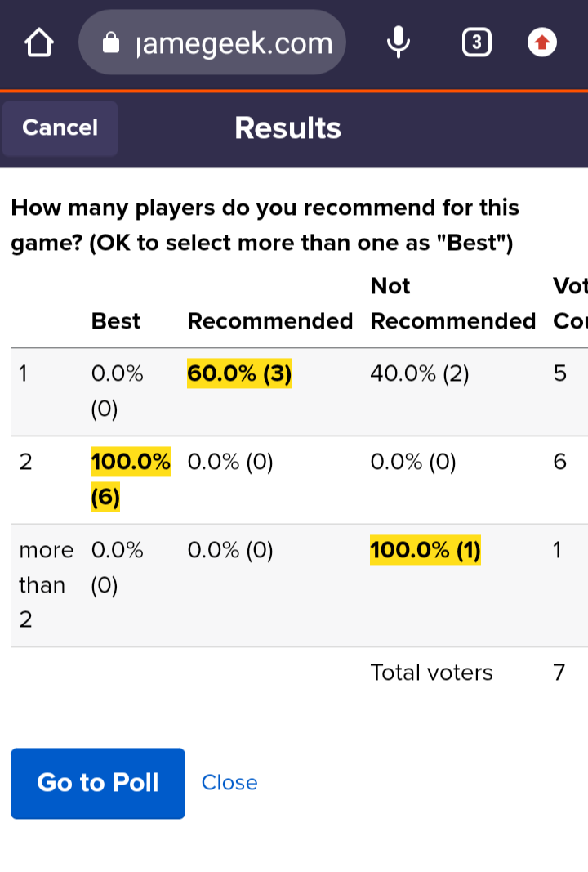Cancel the results dialog

pyautogui.click(x=60, y=128)
